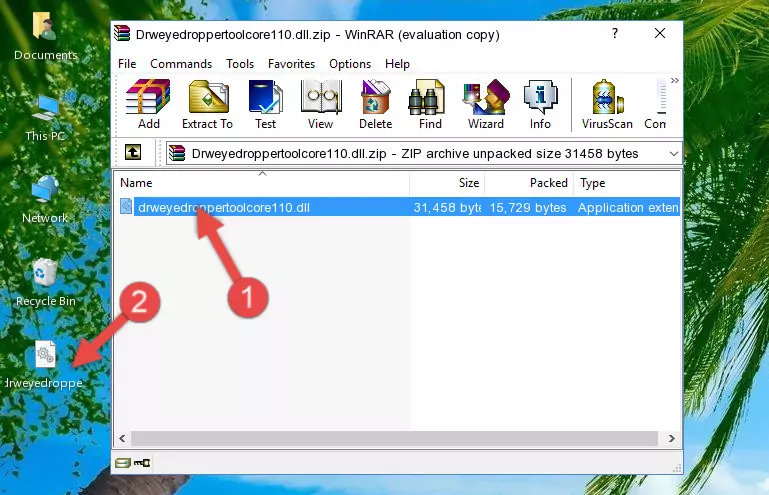Screen dimensions: 769x495
Task: Click the horizontal scrollbar right arrow
Action: click(671, 439)
